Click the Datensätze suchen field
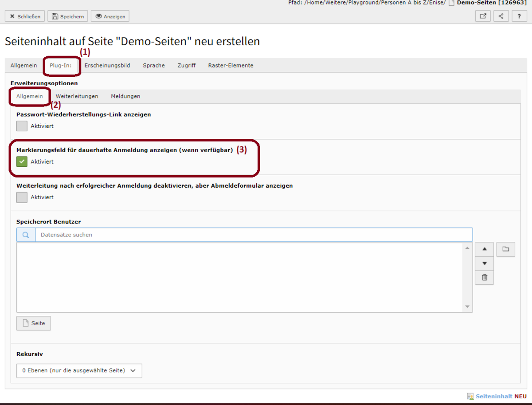Screen dimensions: 532x405 (254, 235)
